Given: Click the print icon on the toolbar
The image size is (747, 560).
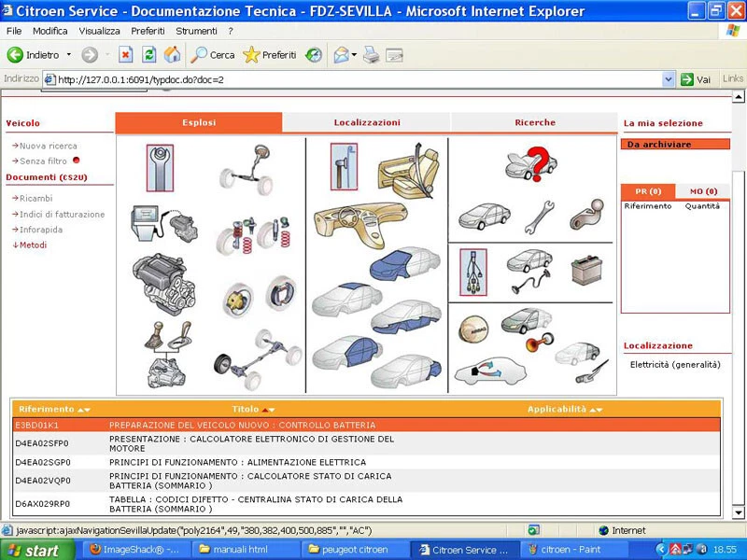Looking at the screenshot, I should click(x=373, y=56).
